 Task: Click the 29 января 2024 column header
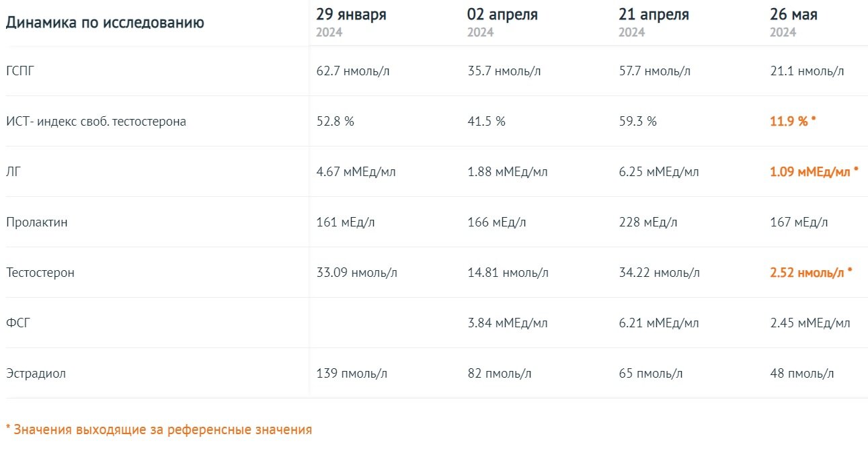coord(351,22)
